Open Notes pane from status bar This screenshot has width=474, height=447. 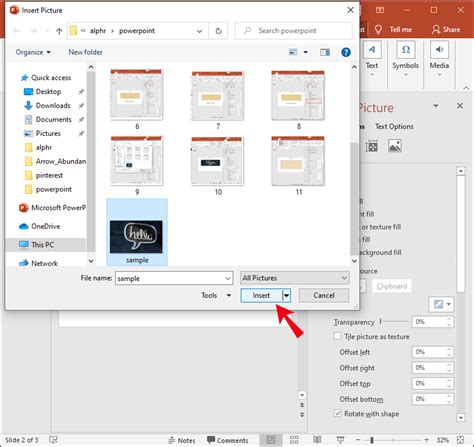click(x=182, y=440)
